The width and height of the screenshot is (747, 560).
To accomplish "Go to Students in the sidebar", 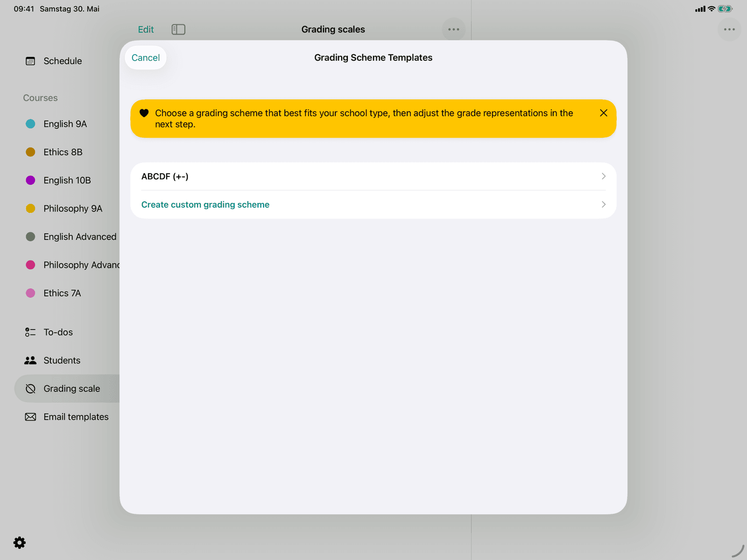I will [62, 360].
